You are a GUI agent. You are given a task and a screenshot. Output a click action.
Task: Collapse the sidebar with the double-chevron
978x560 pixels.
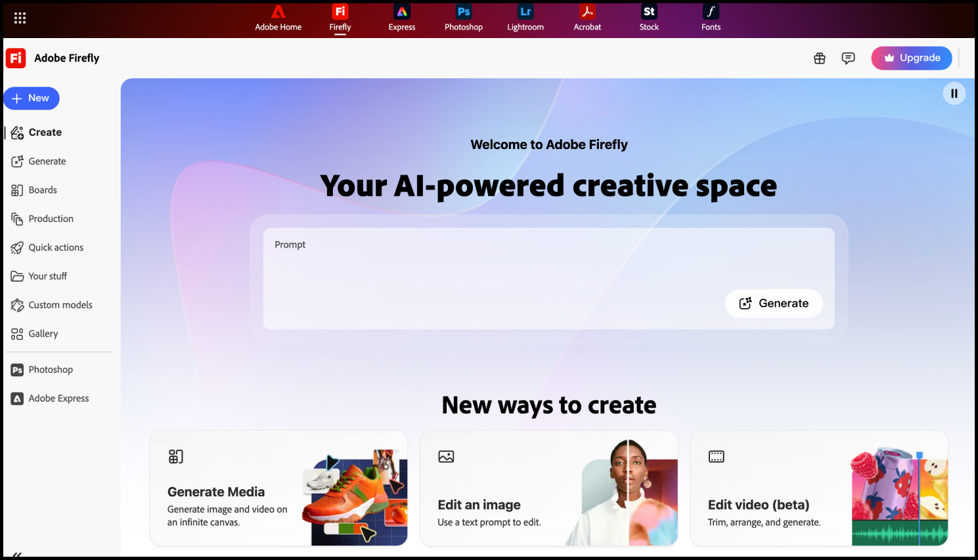17,555
